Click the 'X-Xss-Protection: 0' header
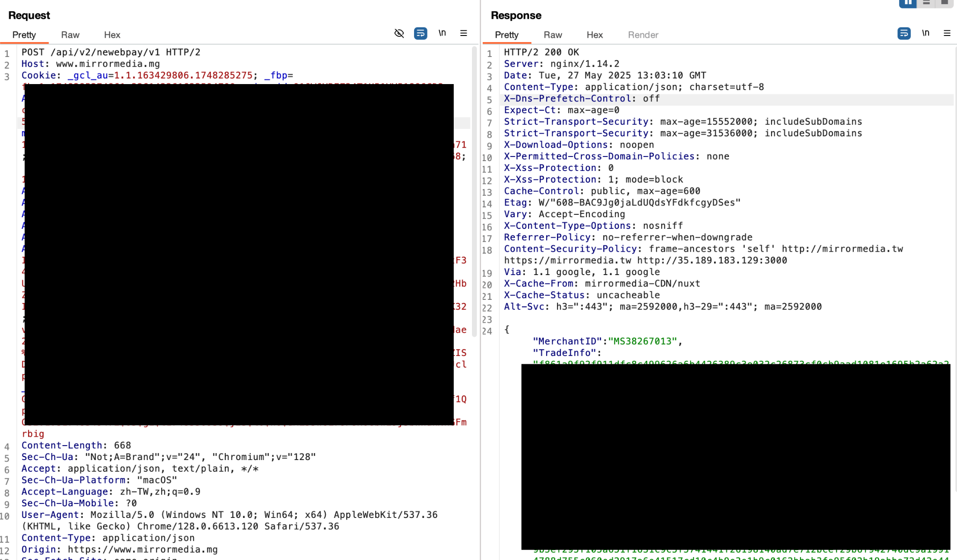This screenshot has width=957, height=560. click(x=559, y=168)
